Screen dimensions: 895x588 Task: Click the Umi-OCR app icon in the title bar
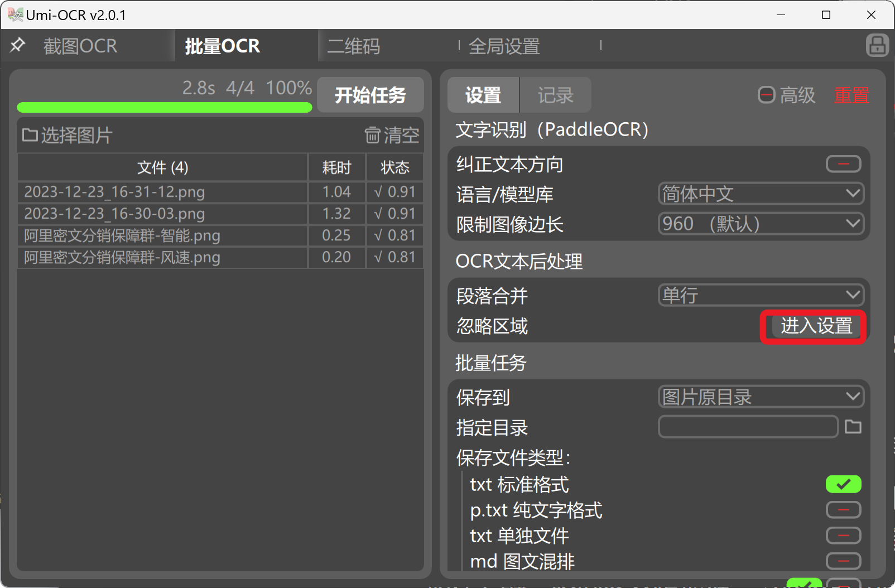16,15
